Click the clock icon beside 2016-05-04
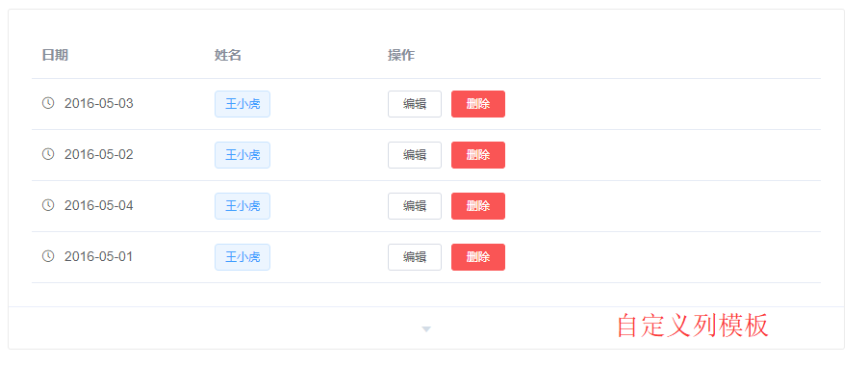 tap(48, 205)
